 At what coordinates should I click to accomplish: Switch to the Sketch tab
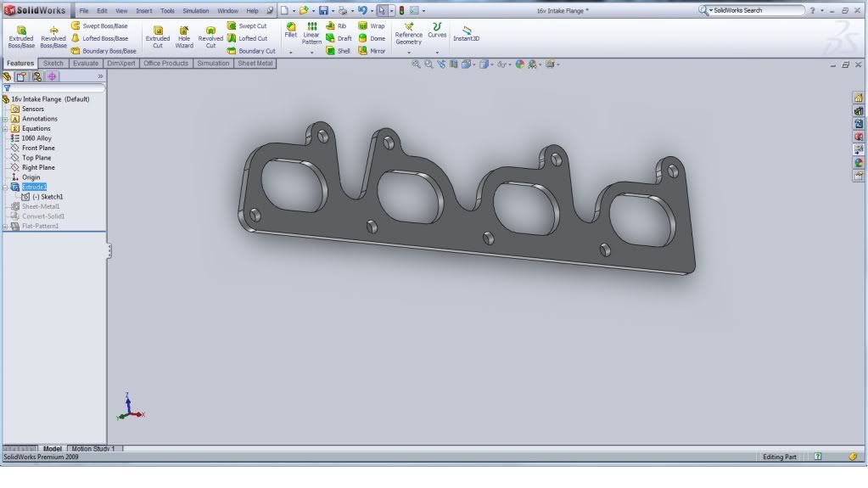pyautogui.click(x=53, y=63)
